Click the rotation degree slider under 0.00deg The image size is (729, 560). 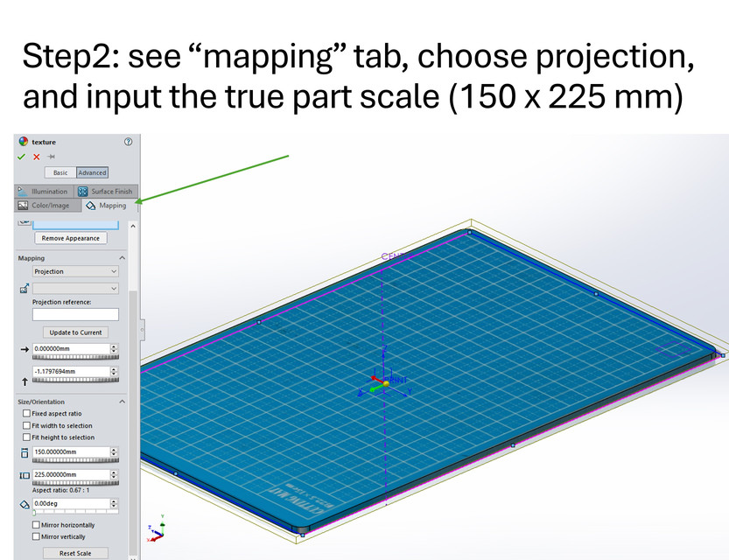coord(74,513)
